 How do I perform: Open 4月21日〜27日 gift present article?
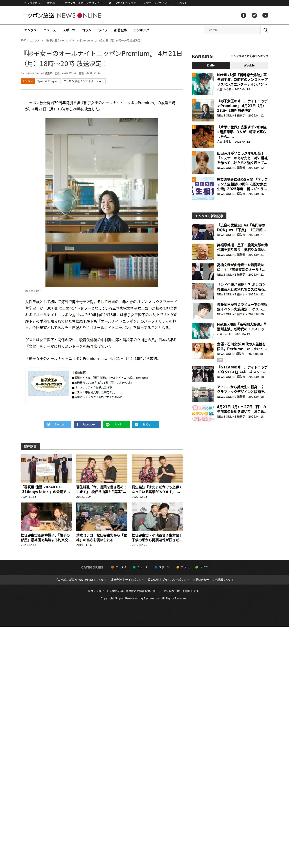242,409
